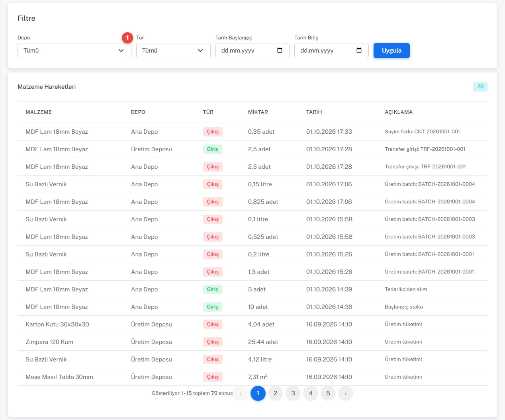Click the 0,825 adet quantity cell
The image size is (505, 420).
[x=263, y=202]
